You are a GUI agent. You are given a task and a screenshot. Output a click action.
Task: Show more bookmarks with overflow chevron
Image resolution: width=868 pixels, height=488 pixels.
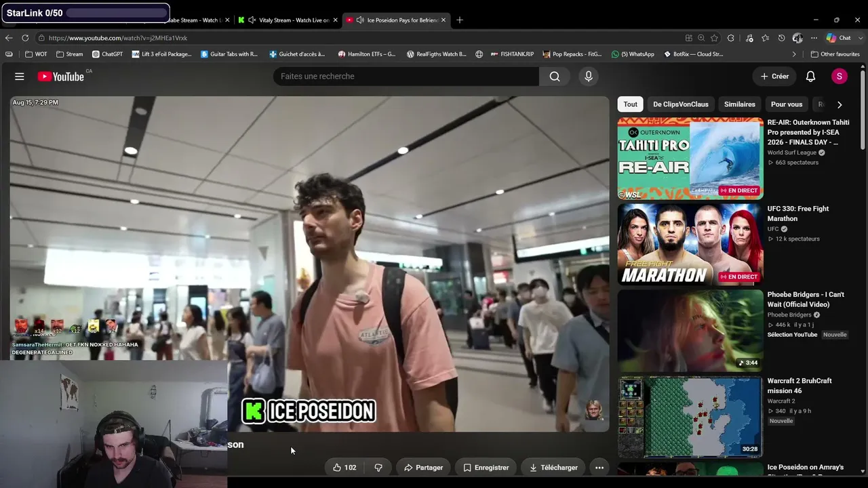[x=794, y=54]
